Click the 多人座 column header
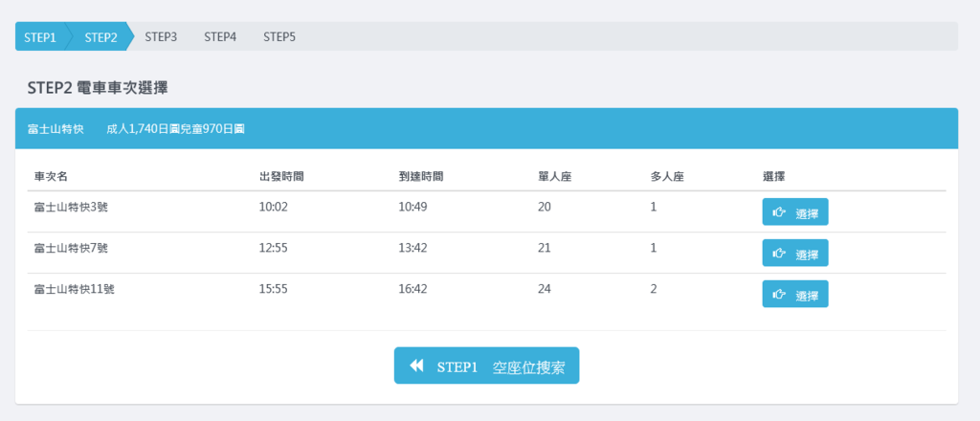Screen dimensions: 980x421 (x=667, y=177)
